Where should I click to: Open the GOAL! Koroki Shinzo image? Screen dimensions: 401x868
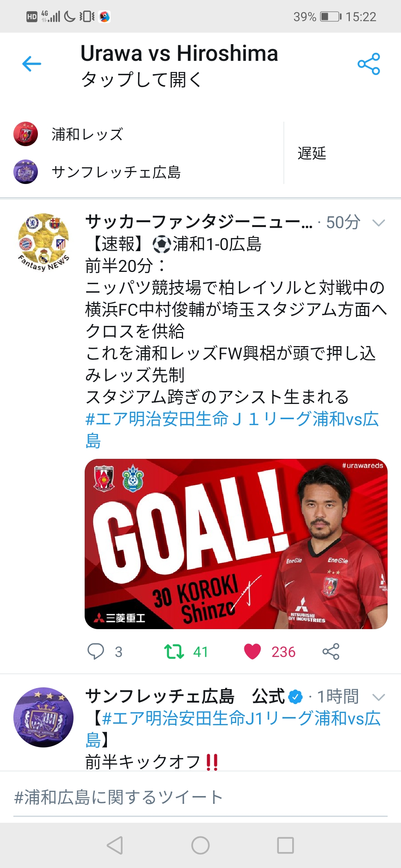click(236, 544)
